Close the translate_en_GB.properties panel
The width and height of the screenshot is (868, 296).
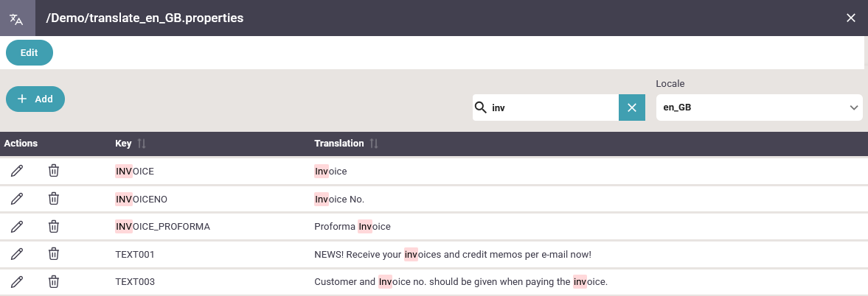pos(851,18)
